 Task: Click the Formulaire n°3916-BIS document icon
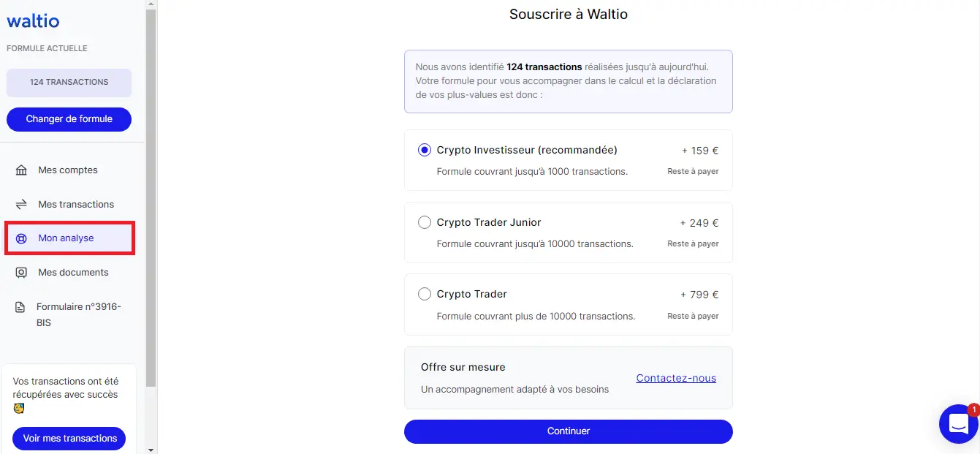pyautogui.click(x=23, y=306)
